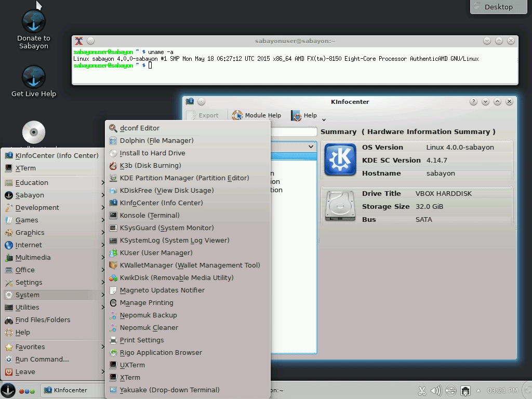Viewport: 532px width, 399px height.
Task: Start KDE Partition Manager
Action: click(x=188, y=178)
